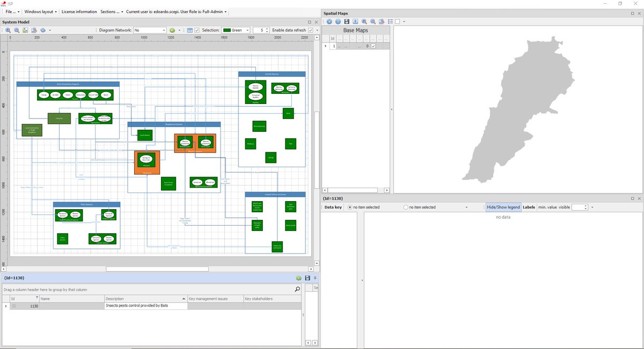The height and width of the screenshot is (349, 644).
Task: Toggle grid visibility checkbox in System Model
Action: pyautogui.click(x=197, y=30)
